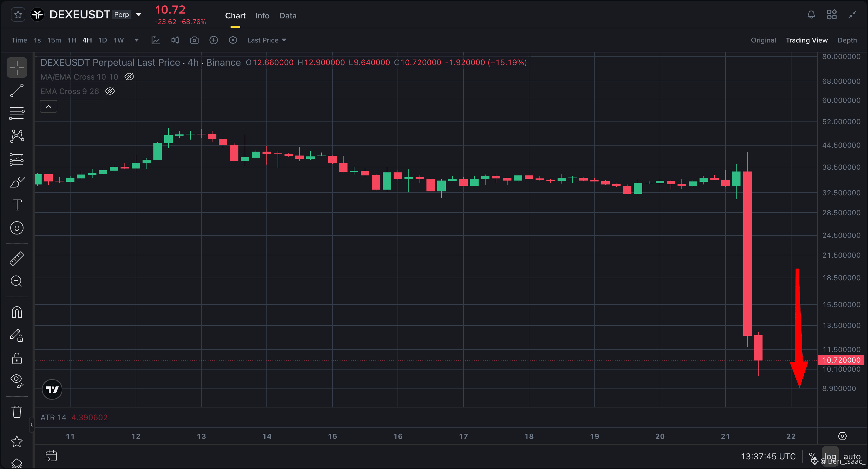868x469 pixels.
Task: Select the 1H timeframe
Action: pyautogui.click(x=72, y=40)
